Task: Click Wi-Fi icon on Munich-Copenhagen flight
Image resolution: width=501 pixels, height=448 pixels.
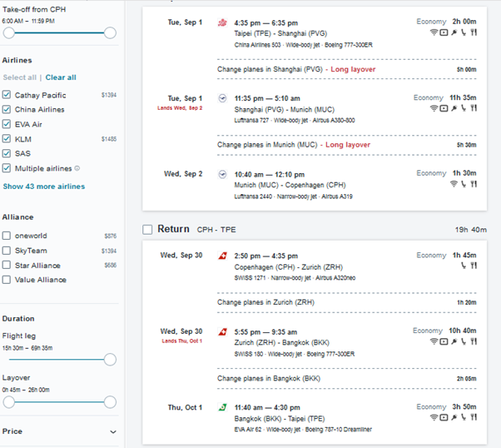Action: pos(454,184)
